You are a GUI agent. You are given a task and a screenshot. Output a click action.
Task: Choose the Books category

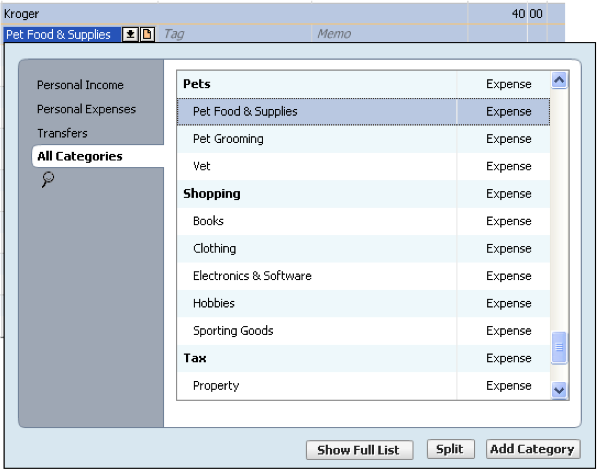(363, 221)
